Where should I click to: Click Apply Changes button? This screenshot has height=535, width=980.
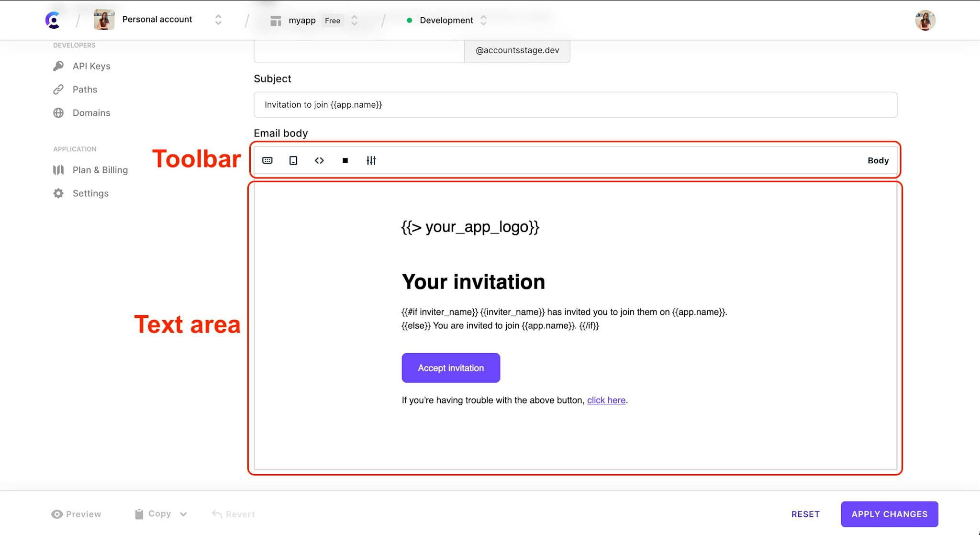pyautogui.click(x=890, y=514)
